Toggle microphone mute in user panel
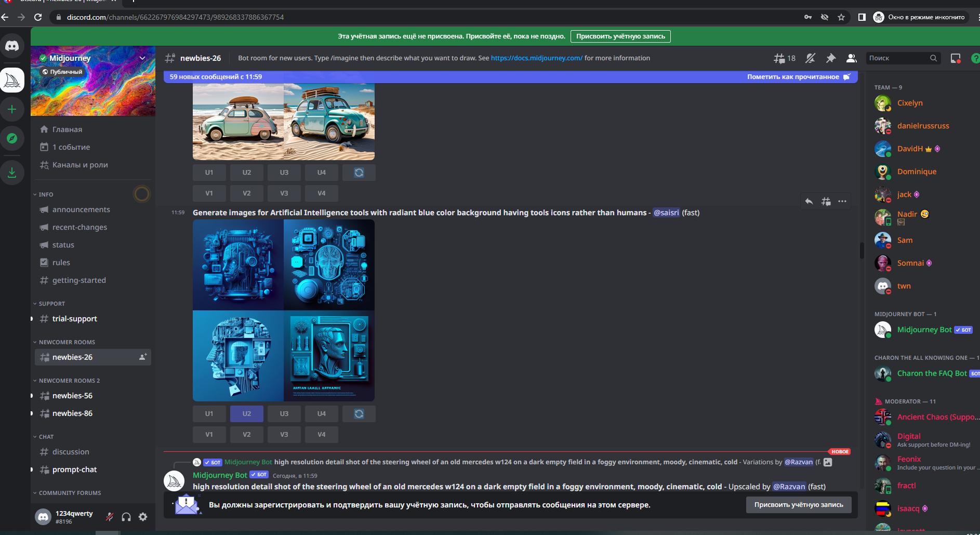This screenshot has width=980, height=535. (110, 517)
